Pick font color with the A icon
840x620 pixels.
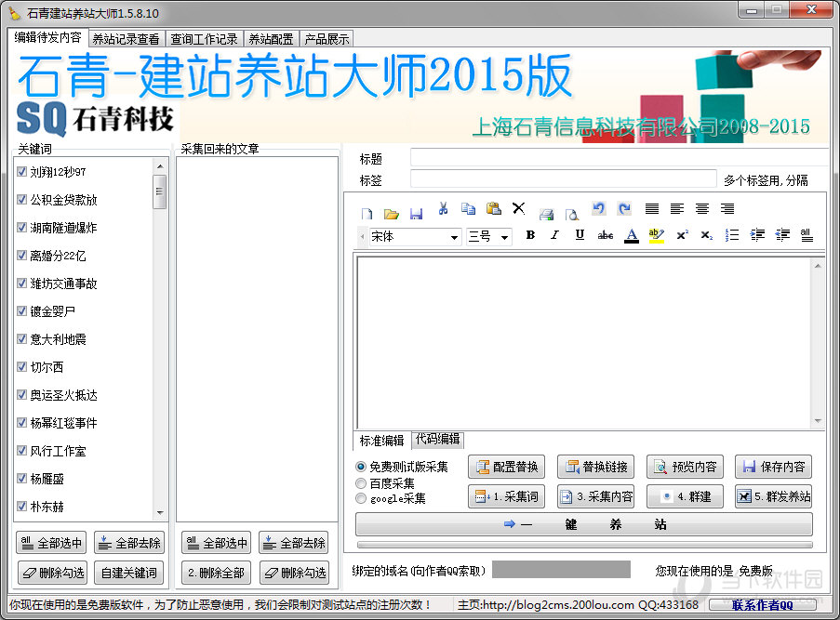[632, 235]
